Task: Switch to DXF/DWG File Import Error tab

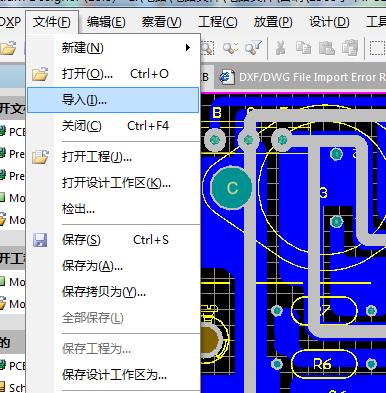Action: 302,77
